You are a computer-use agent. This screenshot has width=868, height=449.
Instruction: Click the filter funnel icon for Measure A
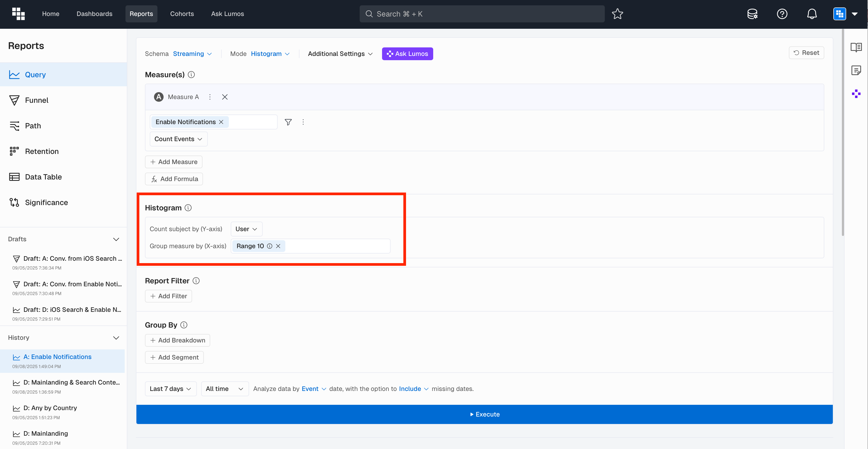(288, 122)
